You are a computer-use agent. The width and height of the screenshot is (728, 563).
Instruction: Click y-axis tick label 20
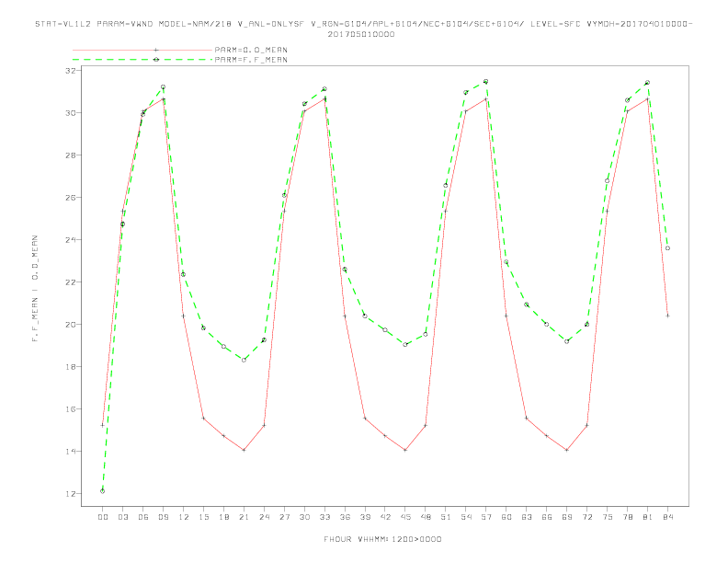click(71, 324)
